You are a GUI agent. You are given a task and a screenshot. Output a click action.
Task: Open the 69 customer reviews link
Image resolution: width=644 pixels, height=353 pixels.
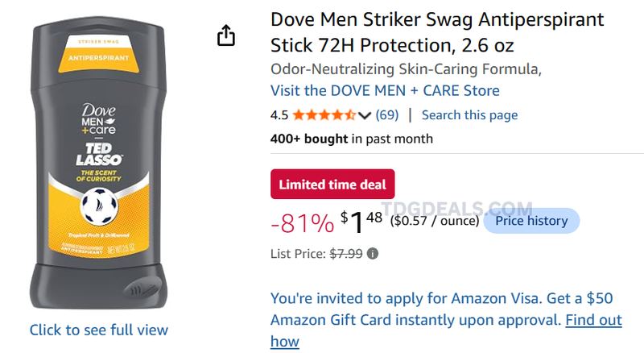[x=387, y=114]
